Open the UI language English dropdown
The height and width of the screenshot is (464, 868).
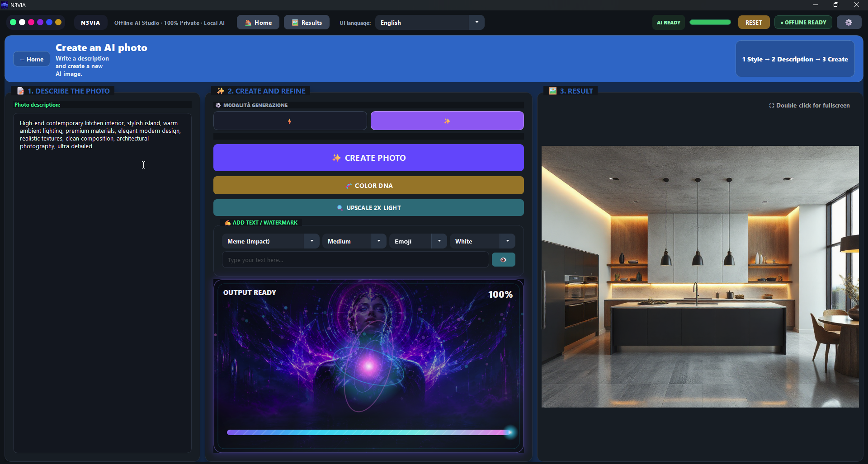pyautogui.click(x=429, y=23)
